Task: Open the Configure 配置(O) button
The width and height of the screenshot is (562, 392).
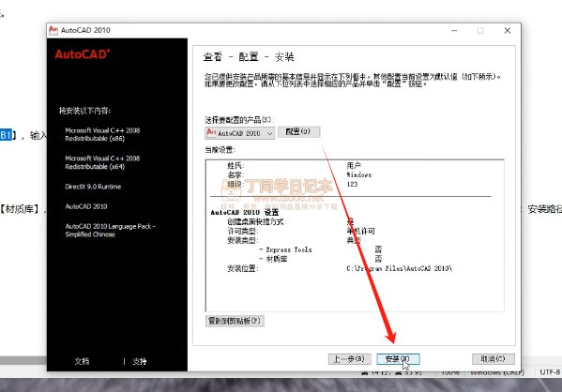Action: 298,132
